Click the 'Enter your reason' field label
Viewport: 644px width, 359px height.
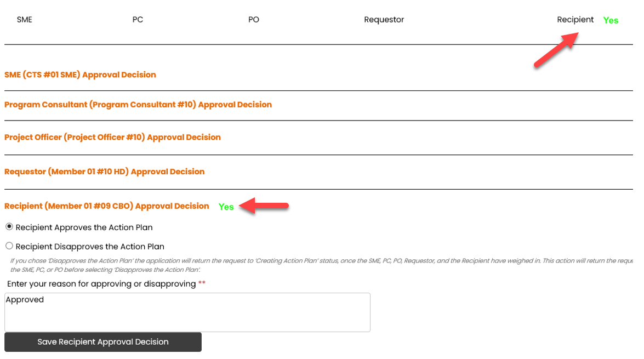101,284
